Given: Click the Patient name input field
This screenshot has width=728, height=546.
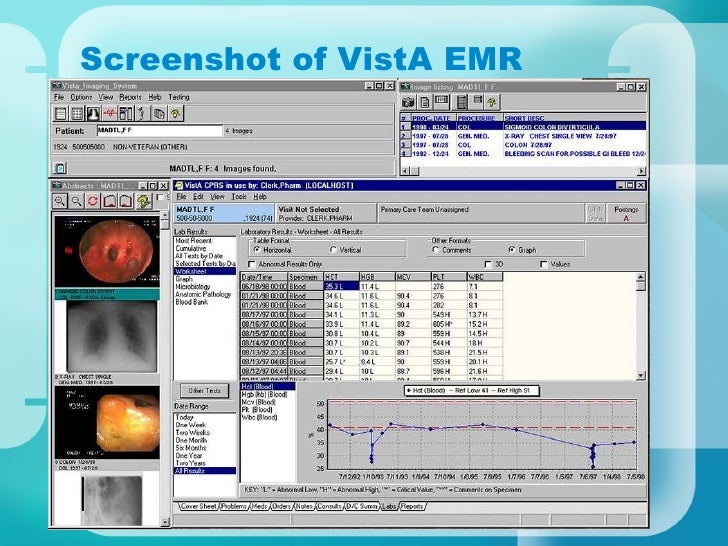Looking at the screenshot, I should (x=160, y=131).
